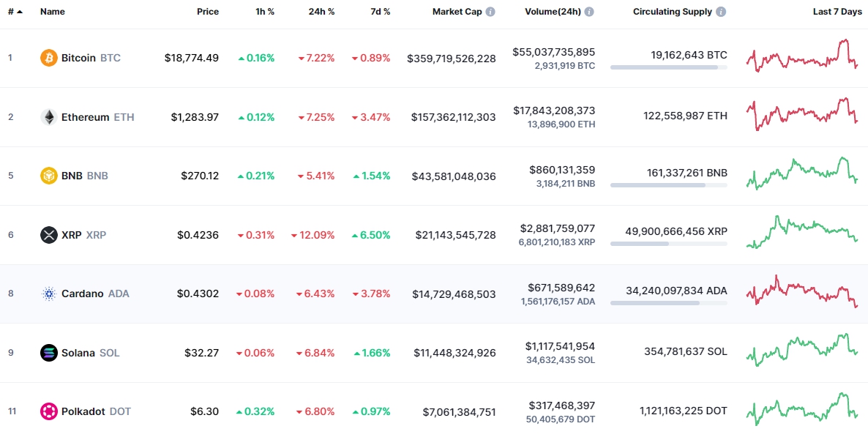Click Solana supply 354,781,637 SOL

point(686,351)
